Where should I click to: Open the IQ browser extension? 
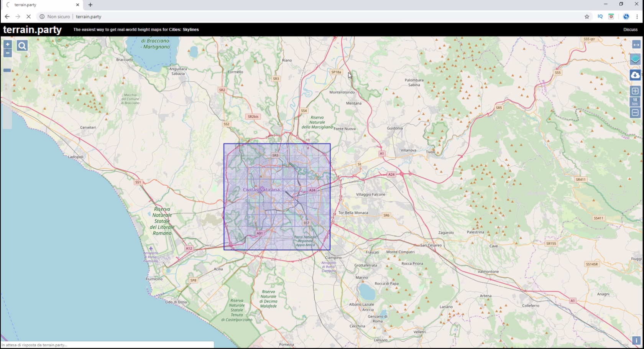tap(600, 16)
